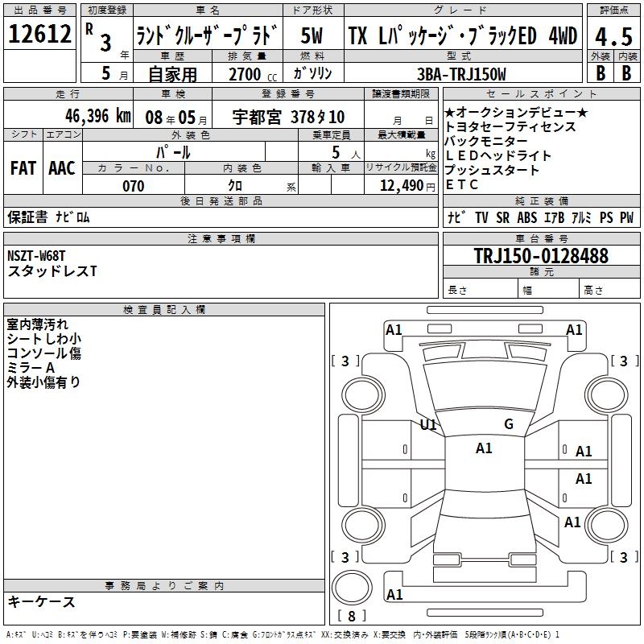Click the ETC sales point
644x644 pixels.
461,184
